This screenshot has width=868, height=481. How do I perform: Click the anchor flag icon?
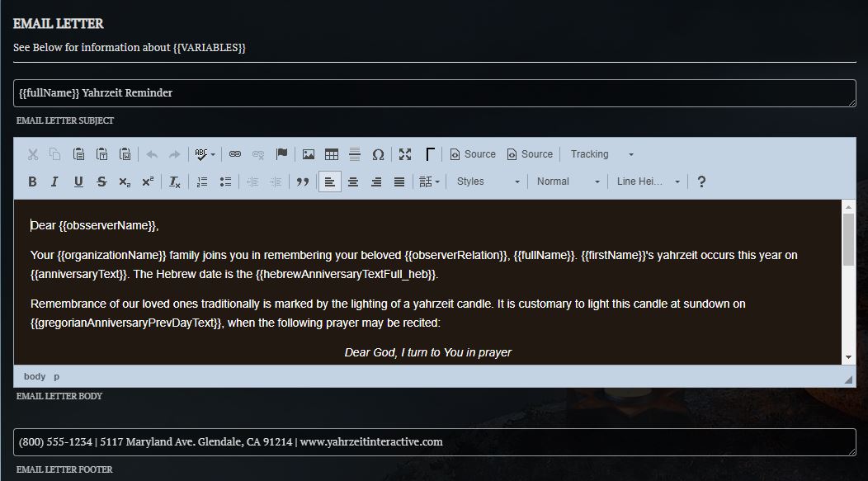click(x=281, y=154)
